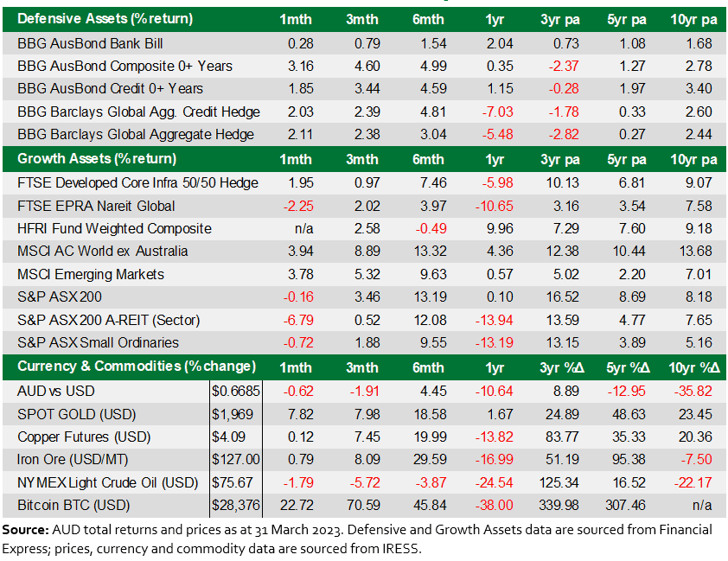Viewport: 728px width, 561px height.
Task: Click Global Aggregate Hedge 1yr value '-5.48'
Action: click(497, 134)
